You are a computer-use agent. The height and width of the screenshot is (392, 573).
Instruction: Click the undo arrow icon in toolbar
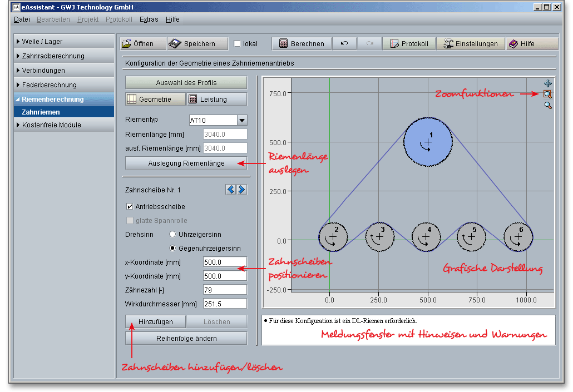pyautogui.click(x=344, y=44)
